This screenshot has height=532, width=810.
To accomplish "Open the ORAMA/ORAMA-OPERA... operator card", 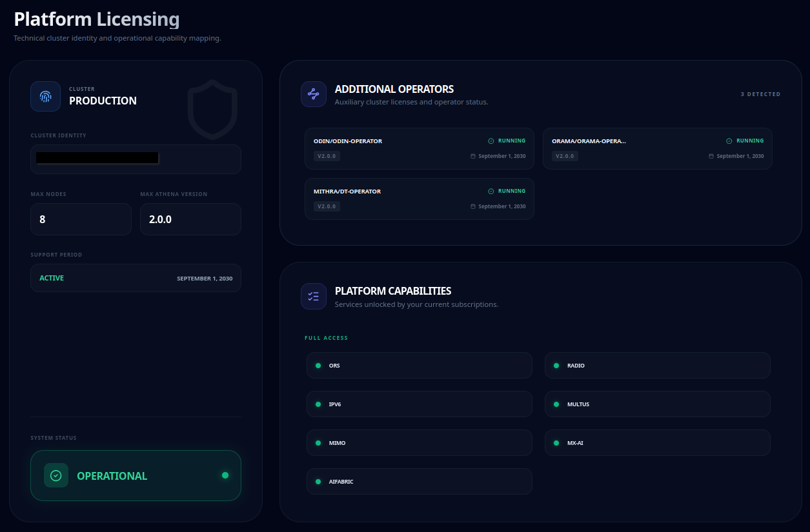I will coord(658,148).
